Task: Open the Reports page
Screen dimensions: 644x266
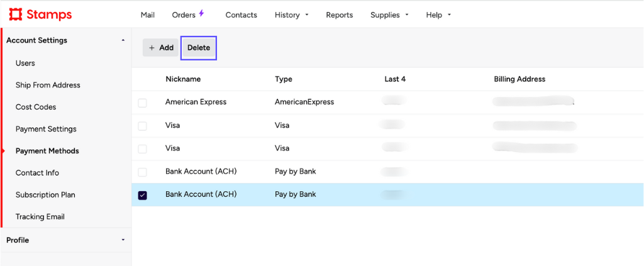Action: [x=339, y=15]
